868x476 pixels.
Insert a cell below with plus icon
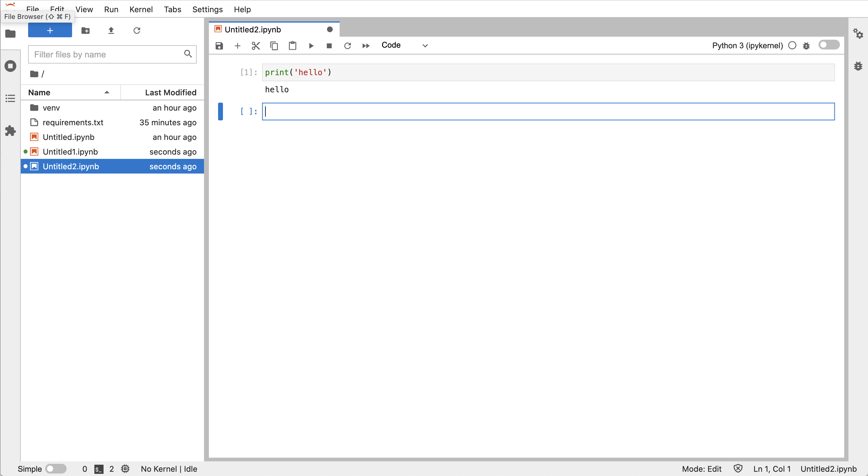[x=238, y=46]
